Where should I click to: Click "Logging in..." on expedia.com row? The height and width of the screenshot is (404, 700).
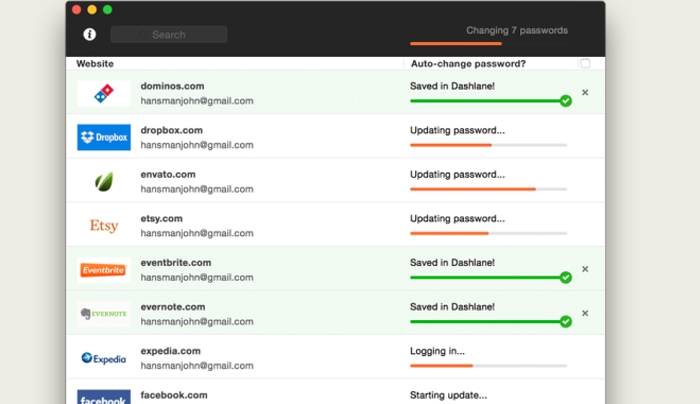pyautogui.click(x=438, y=351)
